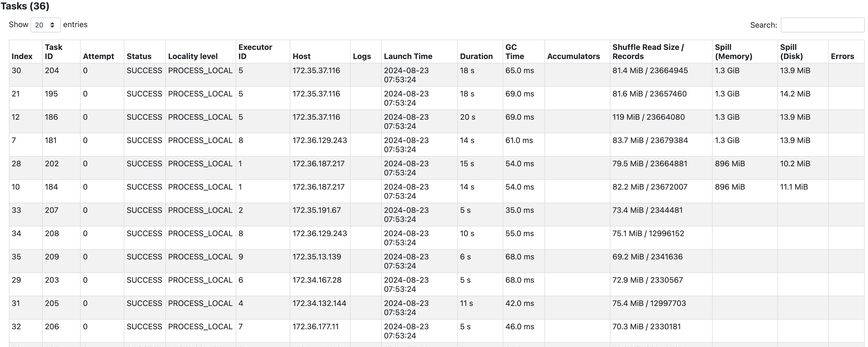The height and width of the screenshot is (347, 868).
Task: Sort by Shuffle Read Size / Records
Action: 648,51
